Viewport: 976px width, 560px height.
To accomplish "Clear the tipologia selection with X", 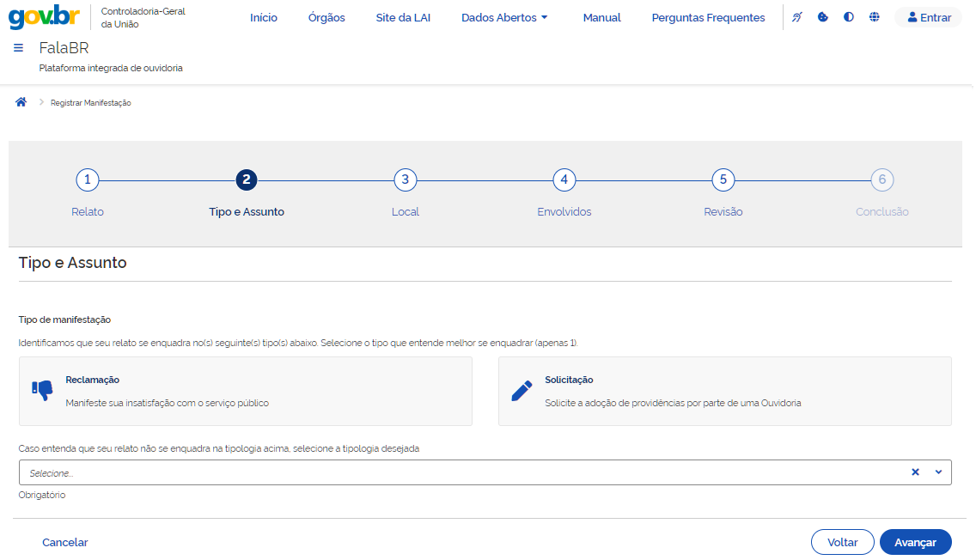I will click(x=915, y=472).
